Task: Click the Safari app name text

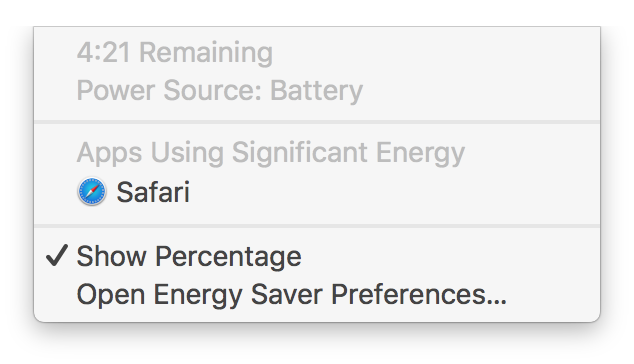Action: point(153,192)
